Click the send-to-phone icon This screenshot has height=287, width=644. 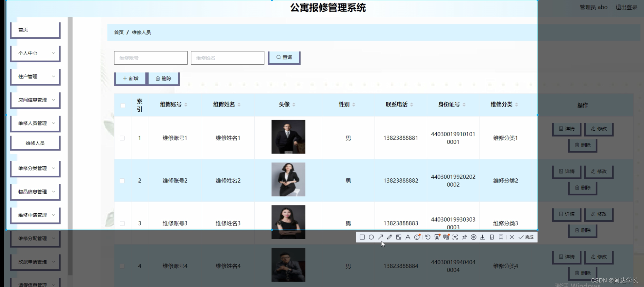pyautogui.click(x=492, y=237)
